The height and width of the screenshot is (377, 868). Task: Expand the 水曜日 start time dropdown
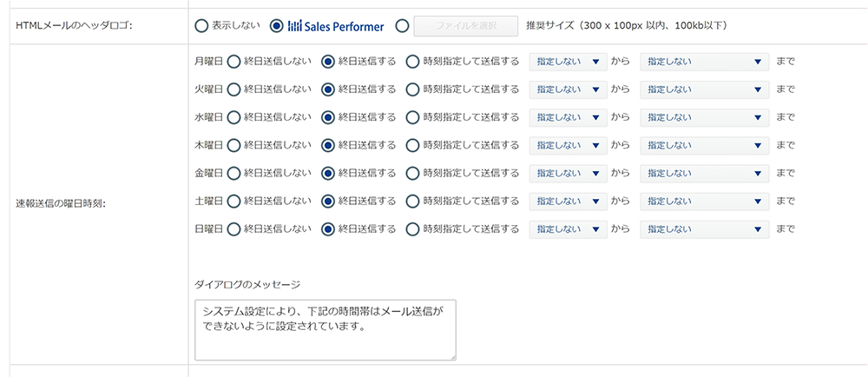click(568, 117)
